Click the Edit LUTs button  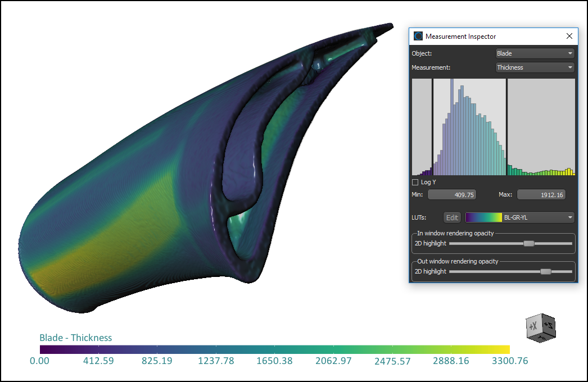[452, 217]
